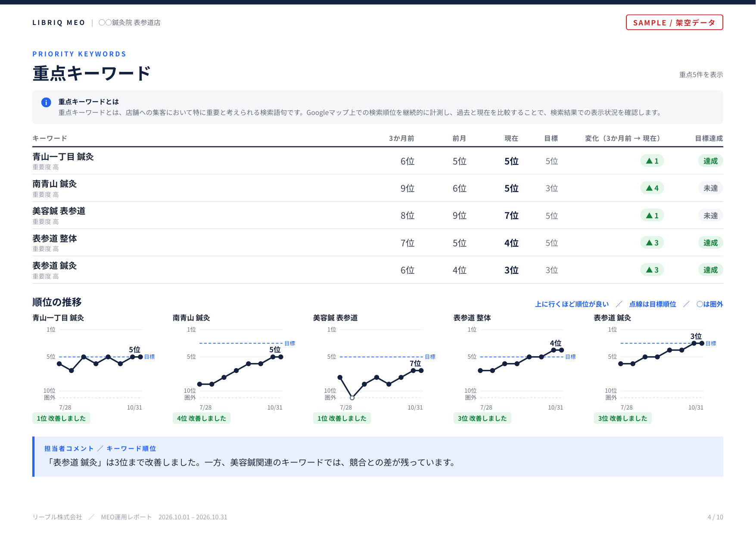
Task: Click the 青山一丁目 鍼灸 trend chart title
Action: 58,318
